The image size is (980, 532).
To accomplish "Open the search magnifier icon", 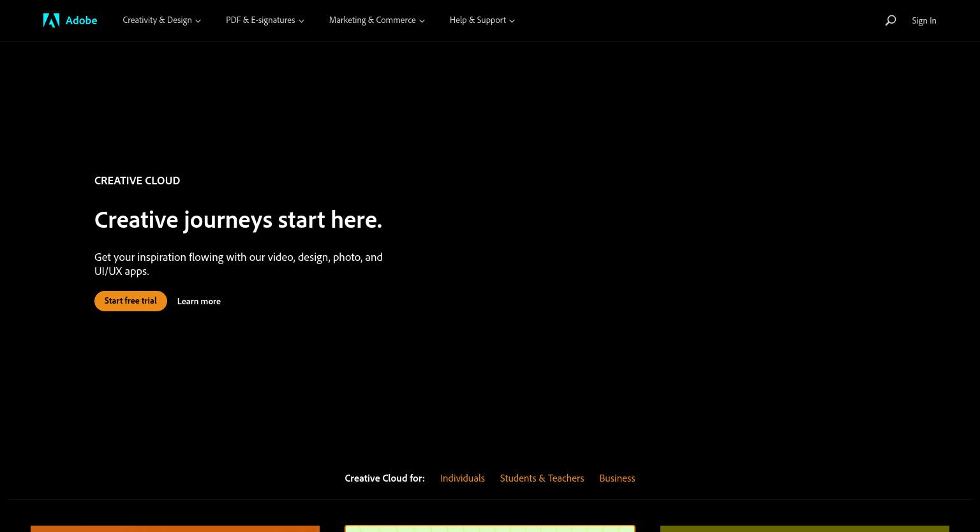I will pyautogui.click(x=891, y=20).
